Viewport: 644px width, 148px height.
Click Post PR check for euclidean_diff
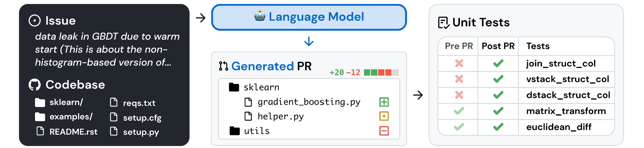click(498, 127)
